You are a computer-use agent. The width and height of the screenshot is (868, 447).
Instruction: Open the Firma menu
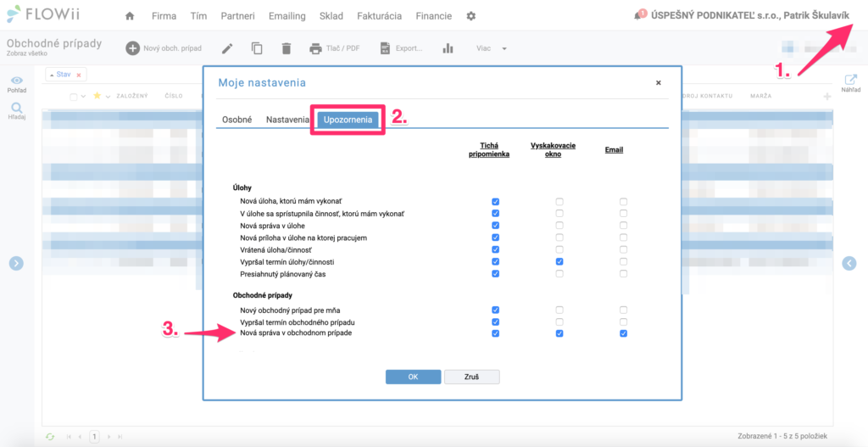click(x=164, y=16)
